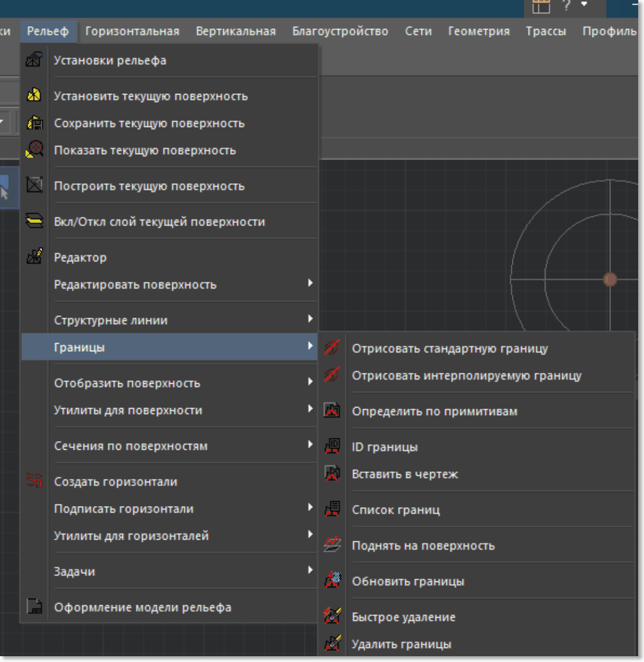This screenshot has height=662, width=644.
Task: Click the Установки рельефа icon
Action: (34, 60)
